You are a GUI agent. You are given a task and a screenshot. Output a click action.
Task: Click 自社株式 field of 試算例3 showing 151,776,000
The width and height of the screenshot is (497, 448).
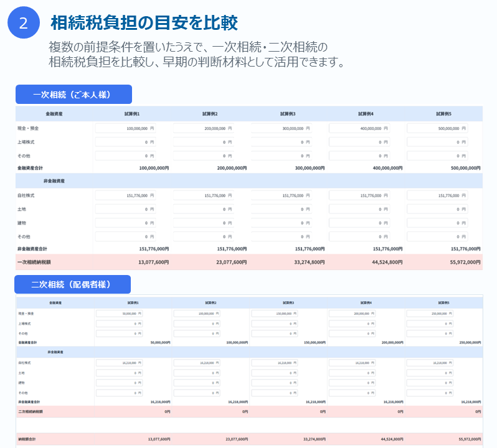[x=281, y=195]
